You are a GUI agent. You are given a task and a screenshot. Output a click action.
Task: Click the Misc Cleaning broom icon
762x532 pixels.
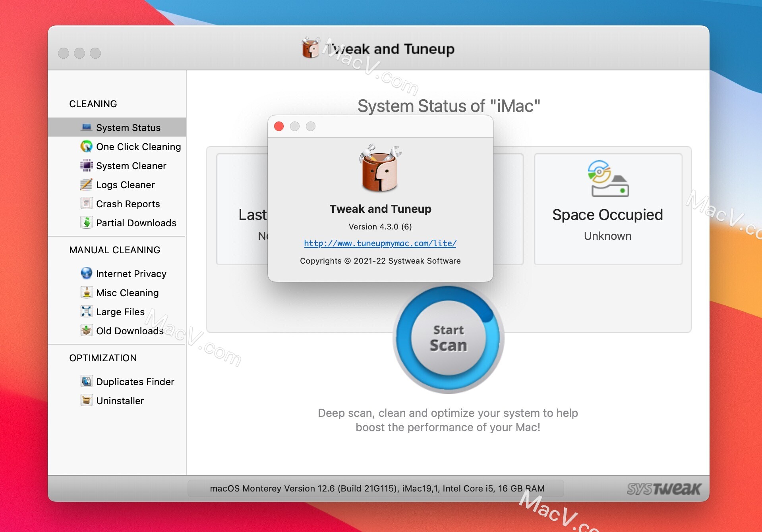pyautogui.click(x=86, y=293)
